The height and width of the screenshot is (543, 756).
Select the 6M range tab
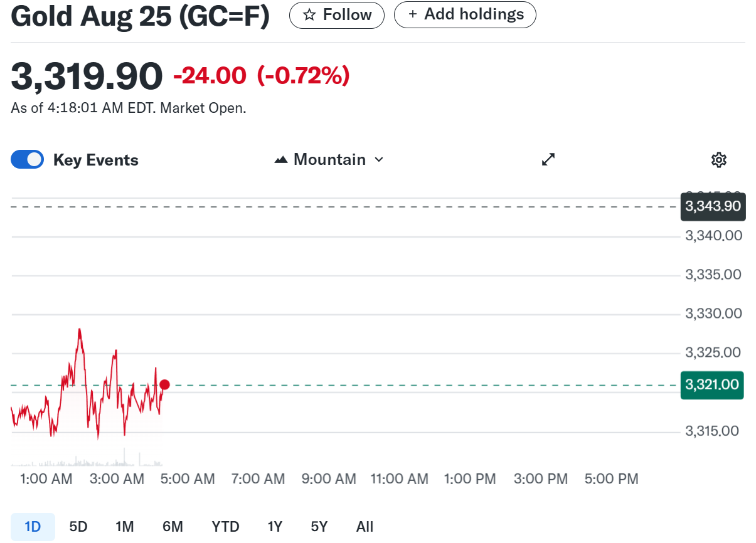tap(173, 527)
